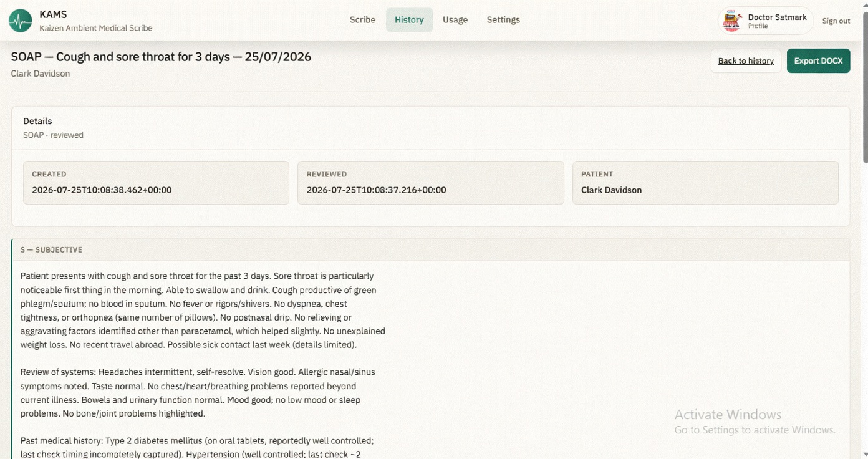The height and width of the screenshot is (459, 868).
Task: Collapse the S — Subjective section header
Action: point(431,249)
